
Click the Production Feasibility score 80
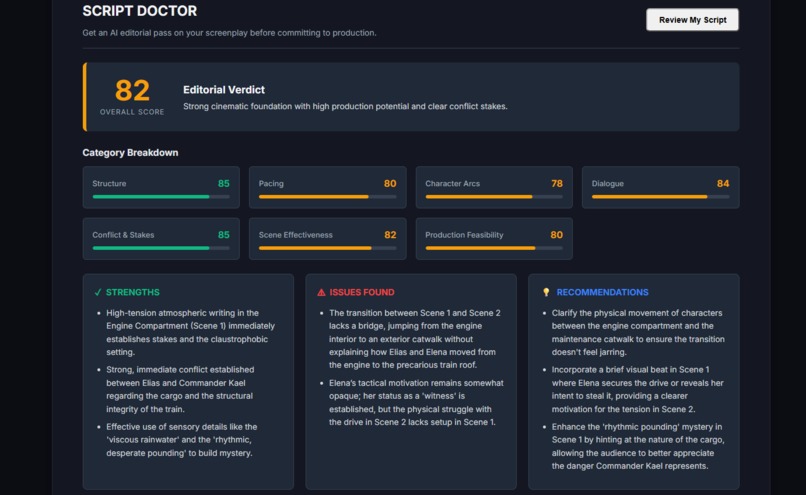[x=557, y=235]
